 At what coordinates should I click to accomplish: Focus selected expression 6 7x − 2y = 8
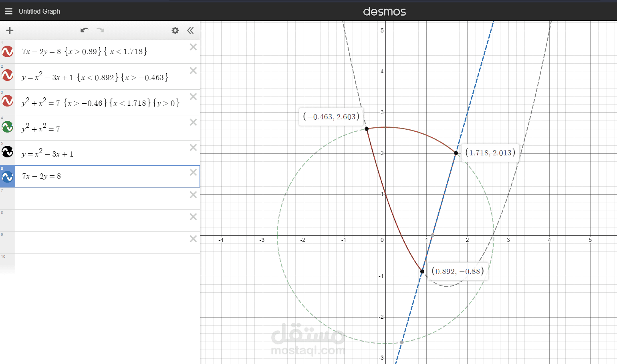[x=42, y=176]
